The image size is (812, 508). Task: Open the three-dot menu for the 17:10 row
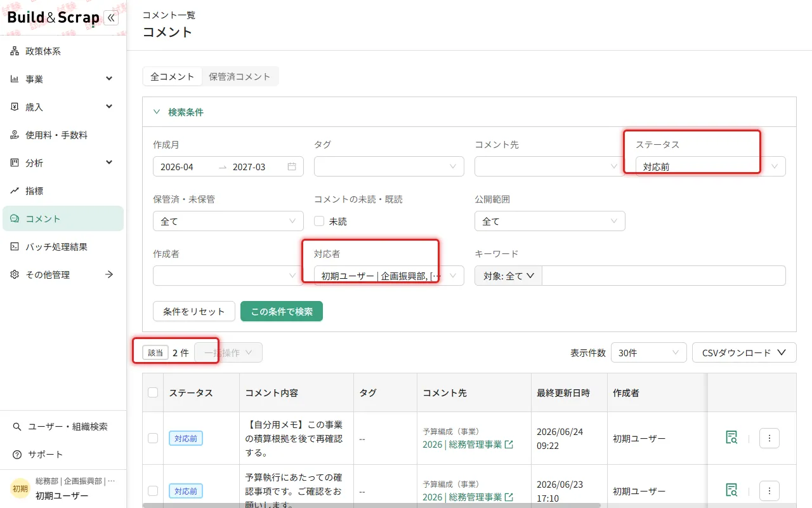(769, 490)
